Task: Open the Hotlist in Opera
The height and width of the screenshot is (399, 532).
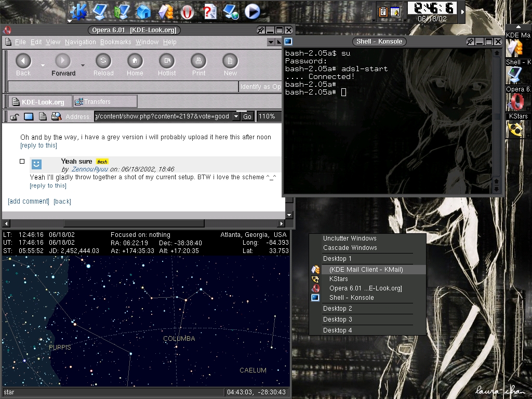Action: 167,64
